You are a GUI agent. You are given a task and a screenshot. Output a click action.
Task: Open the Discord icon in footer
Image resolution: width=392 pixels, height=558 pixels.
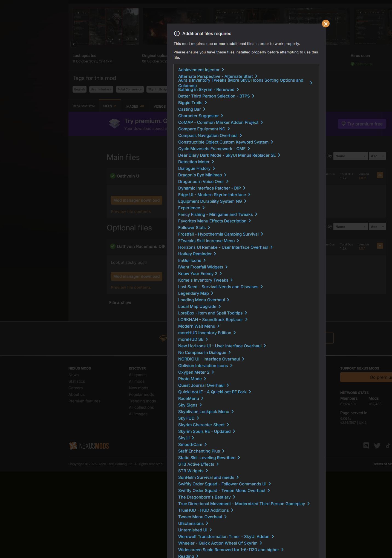tap(366, 445)
